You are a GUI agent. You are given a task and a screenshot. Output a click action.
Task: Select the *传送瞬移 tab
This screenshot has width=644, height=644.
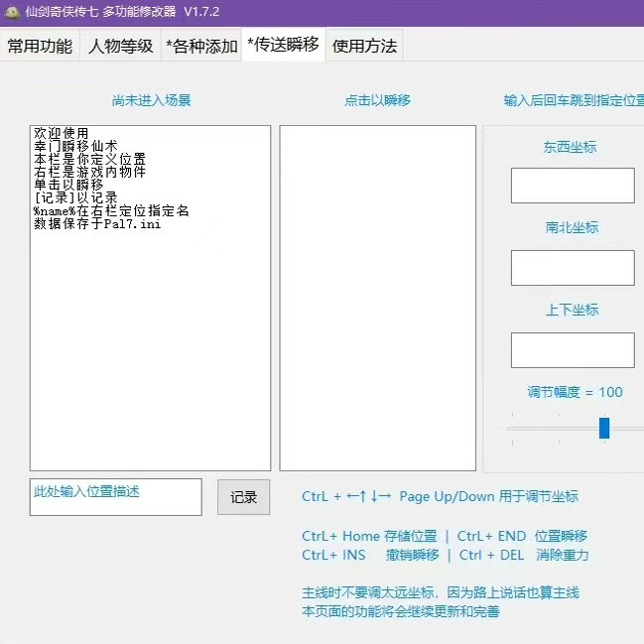pos(284,45)
